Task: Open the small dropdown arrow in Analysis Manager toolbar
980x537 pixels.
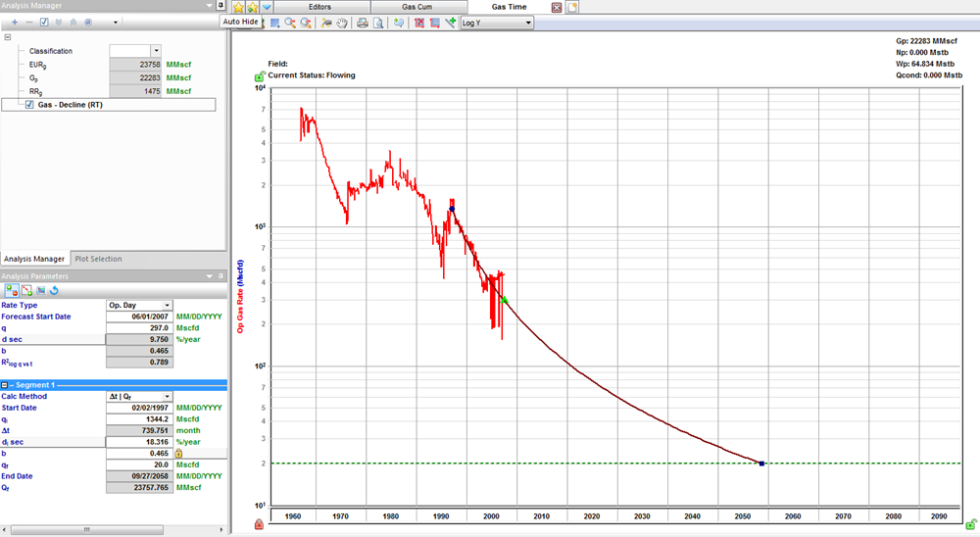Action: 116,23
